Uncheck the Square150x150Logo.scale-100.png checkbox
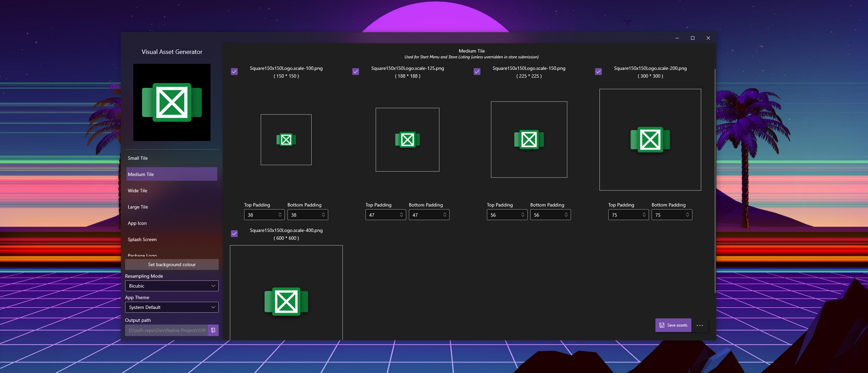Viewport: 868px width, 373px height. pos(234,71)
